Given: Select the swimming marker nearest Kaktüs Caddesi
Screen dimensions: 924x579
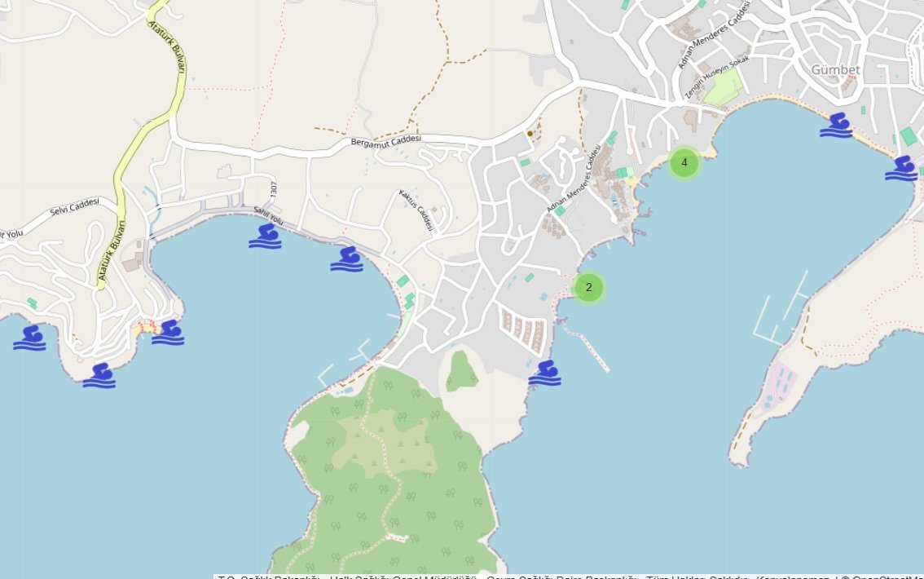Looking at the screenshot, I should click(x=346, y=259).
